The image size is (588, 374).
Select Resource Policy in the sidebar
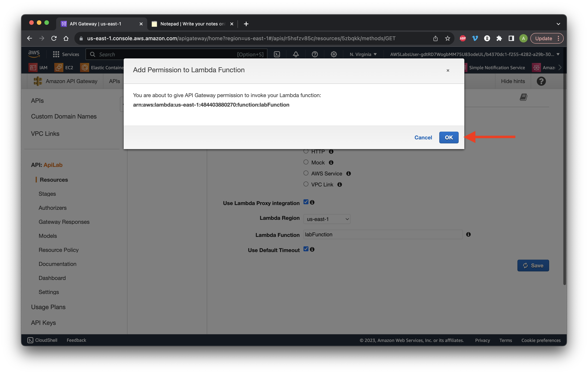coord(58,250)
